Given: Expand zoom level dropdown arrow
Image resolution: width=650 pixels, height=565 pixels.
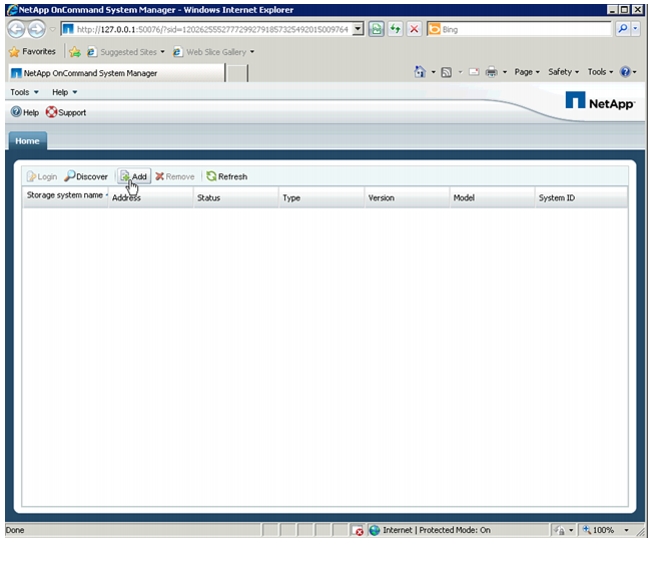Looking at the screenshot, I should pyautogui.click(x=626, y=530).
